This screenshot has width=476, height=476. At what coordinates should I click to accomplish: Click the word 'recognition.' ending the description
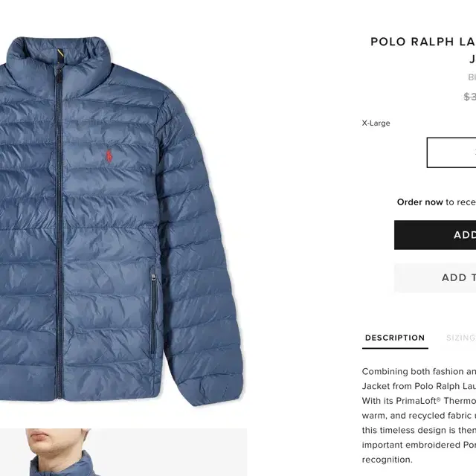(x=387, y=460)
